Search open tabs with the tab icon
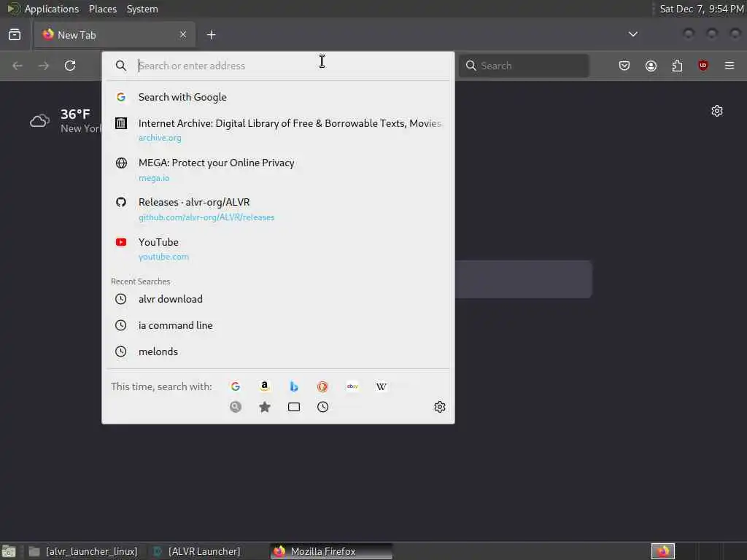The height and width of the screenshot is (560, 747). pyautogui.click(x=294, y=407)
